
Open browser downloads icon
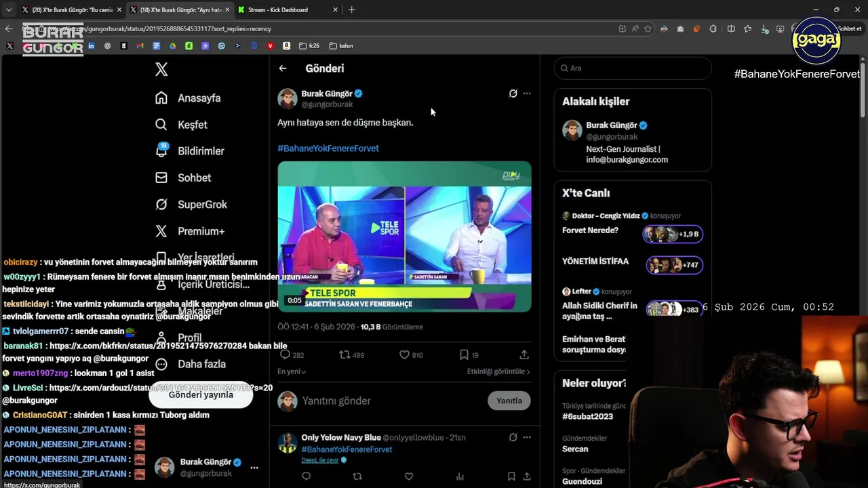click(765, 28)
